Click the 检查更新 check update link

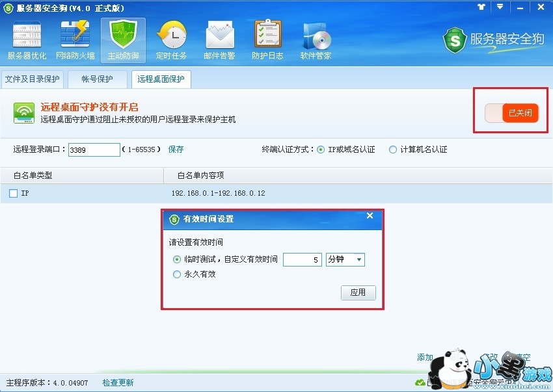click(118, 382)
